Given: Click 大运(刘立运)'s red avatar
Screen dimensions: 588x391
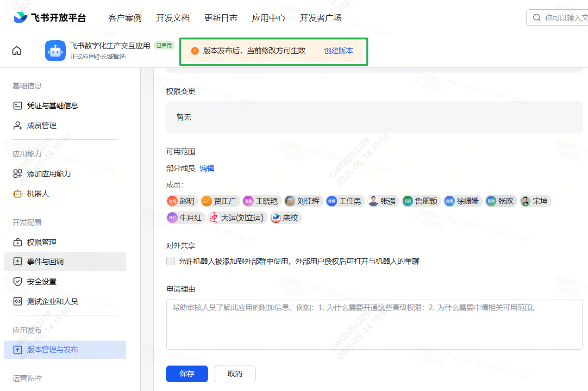Looking at the screenshot, I should click(x=214, y=217).
